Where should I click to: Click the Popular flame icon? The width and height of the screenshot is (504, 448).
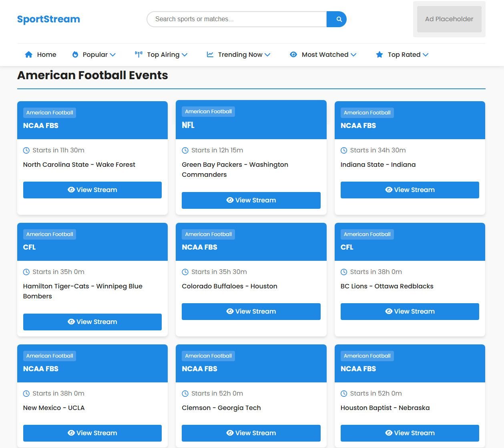pos(75,54)
